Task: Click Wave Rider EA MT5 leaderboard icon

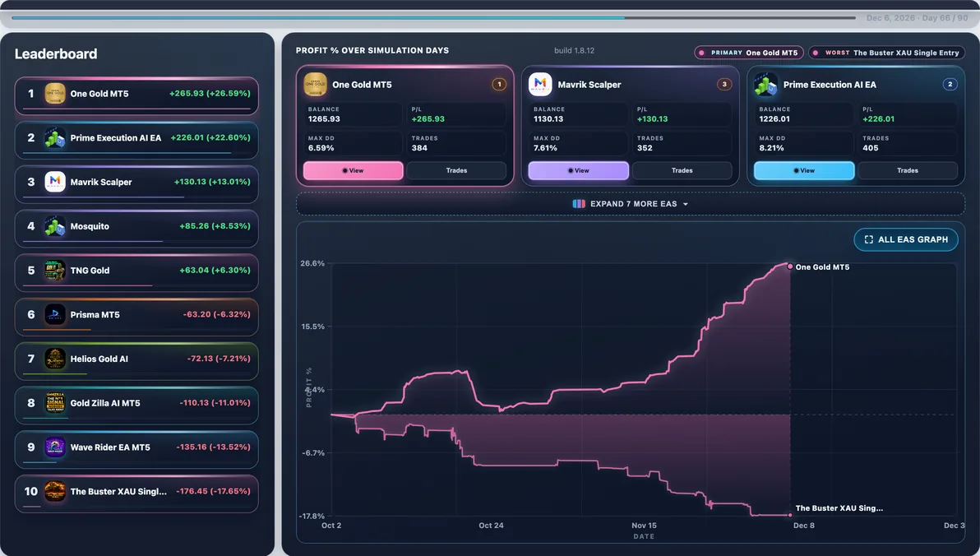Action: pyautogui.click(x=55, y=447)
